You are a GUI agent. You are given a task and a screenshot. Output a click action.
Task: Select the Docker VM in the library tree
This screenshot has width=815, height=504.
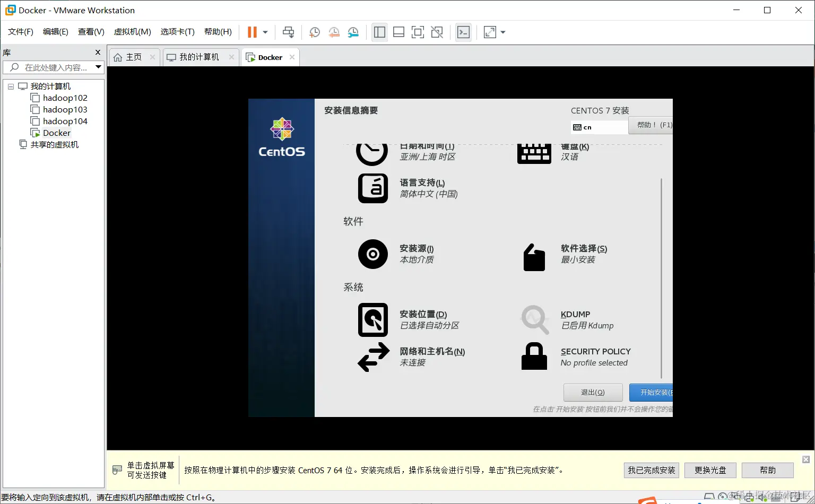coord(57,133)
